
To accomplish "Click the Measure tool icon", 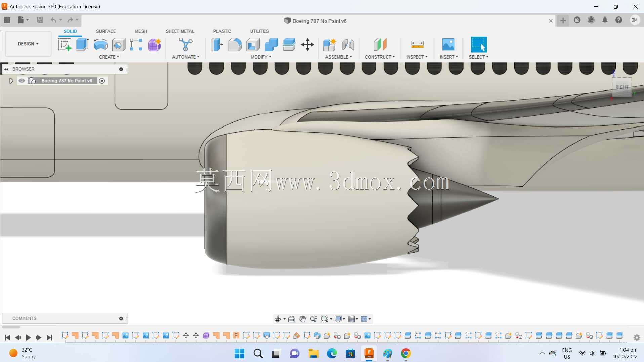I will coord(417,44).
